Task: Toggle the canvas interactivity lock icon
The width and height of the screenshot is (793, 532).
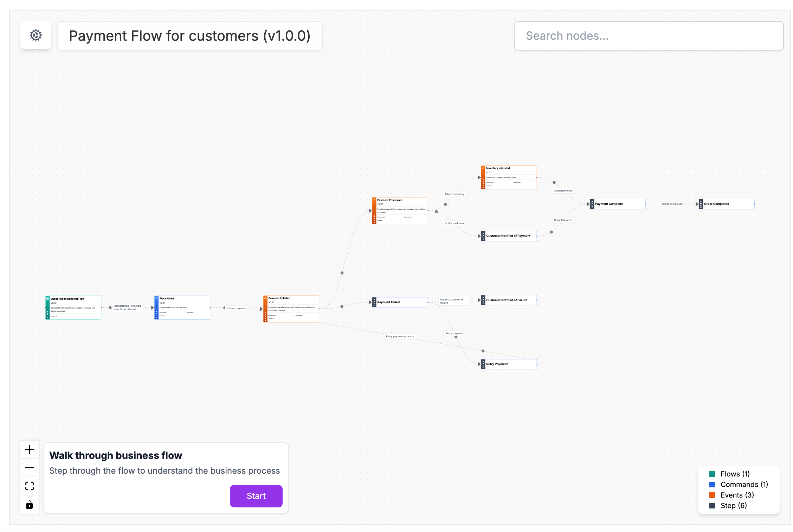Action: tap(30, 505)
